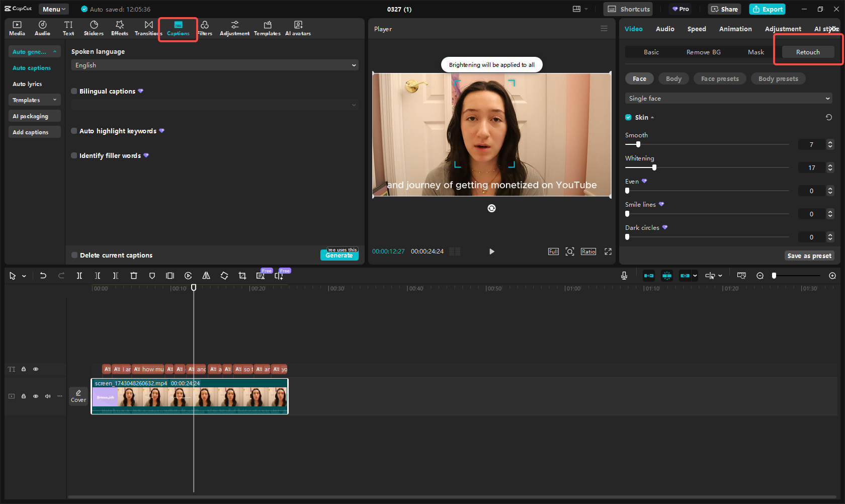Open the Single face dropdown
This screenshot has height=504, width=845.
coord(728,98)
